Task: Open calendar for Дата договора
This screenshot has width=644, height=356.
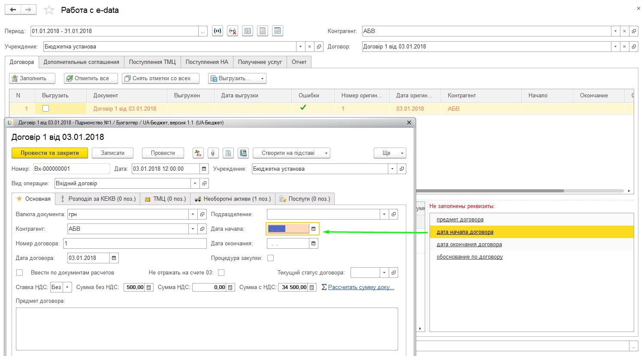Action: [x=114, y=258]
